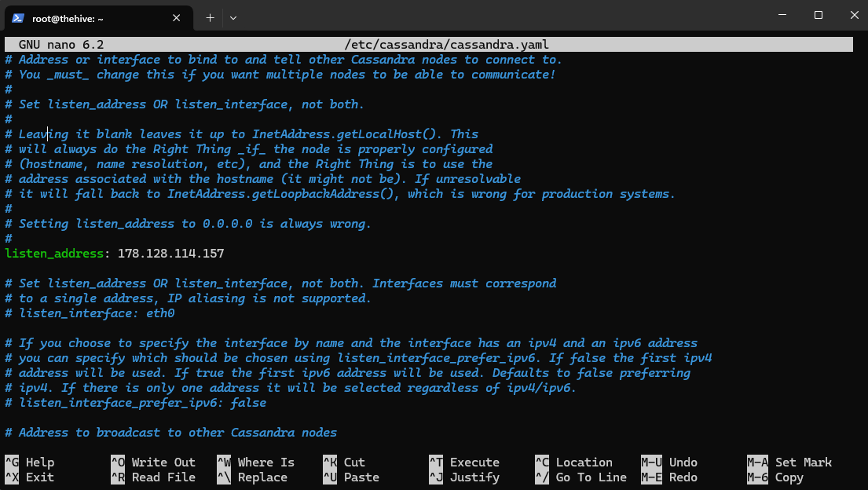Screen dimensions: 868x490
Task: Click the M-6 Copy shortcut
Action: (x=775, y=477)
